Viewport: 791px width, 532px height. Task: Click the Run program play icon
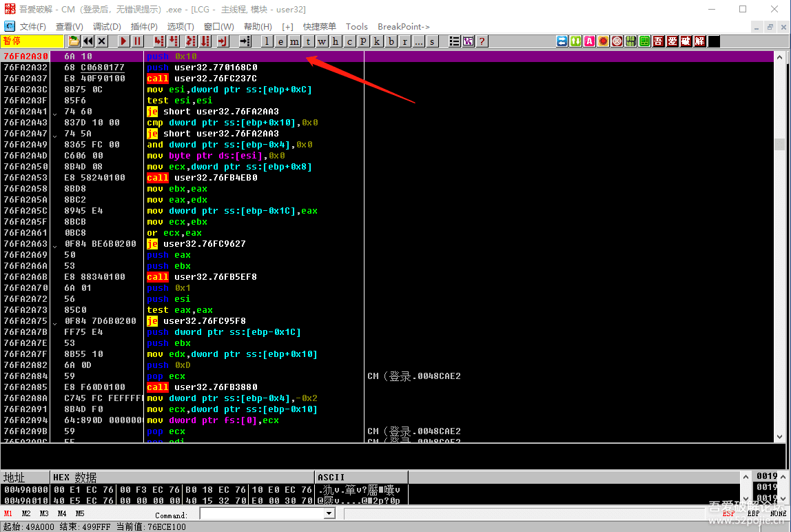tap(123, 41)
